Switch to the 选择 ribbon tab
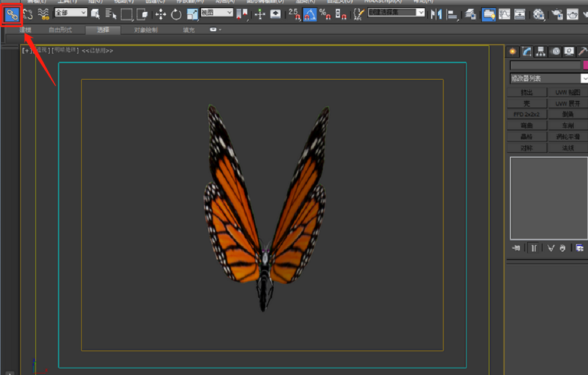Viewport: 588px width, 375px height. pyautogui.click(x=103, y=30)
